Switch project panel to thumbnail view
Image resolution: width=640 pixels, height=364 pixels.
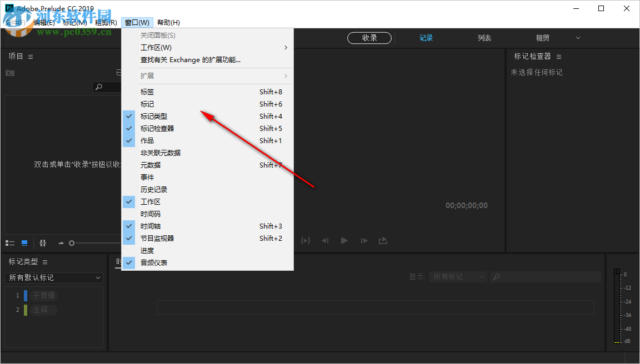24,242
